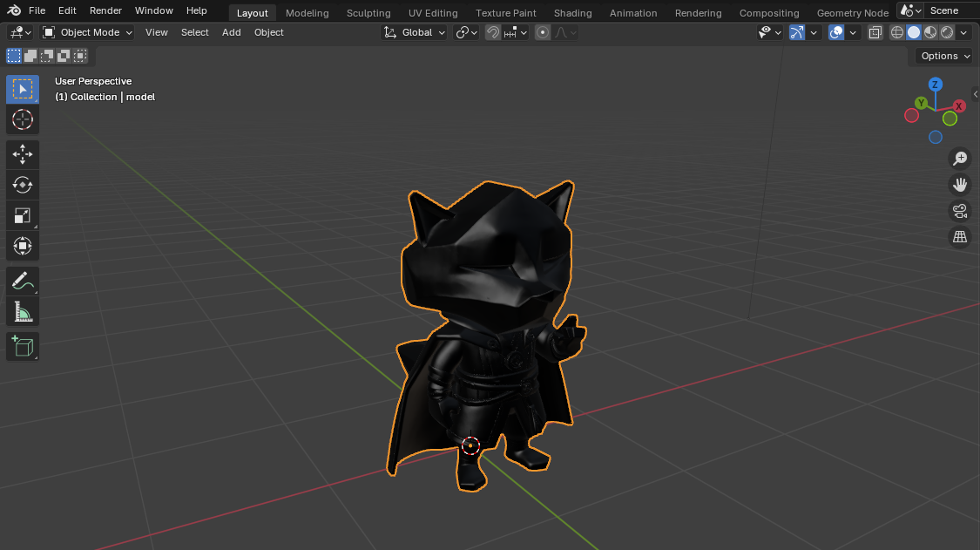The height and width of the screenshot is (550, 980).
Task: Open Global transform orientation dropdown
Action: pos(415,32)
